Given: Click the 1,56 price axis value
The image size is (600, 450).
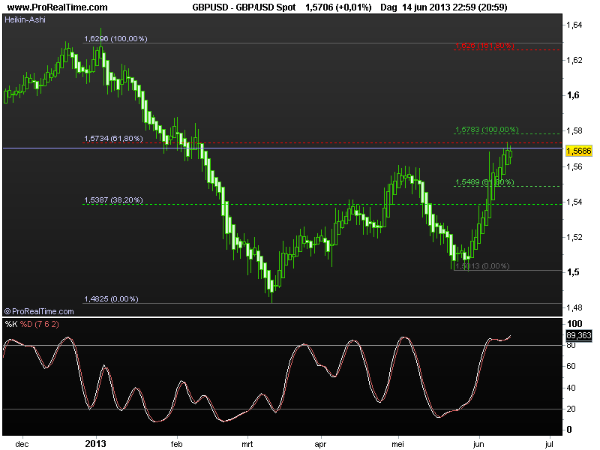Looking at the screenshot, I should coord(574,167).
